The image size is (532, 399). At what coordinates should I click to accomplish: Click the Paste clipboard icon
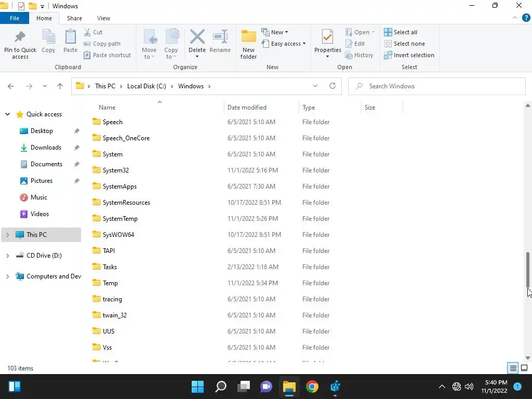[70, 37]
